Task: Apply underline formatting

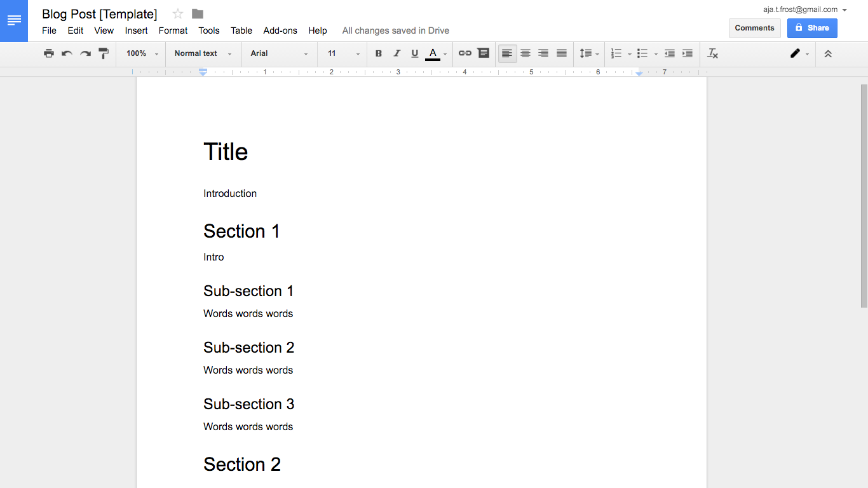Action: pyautogui.click(x=414, y=53)
